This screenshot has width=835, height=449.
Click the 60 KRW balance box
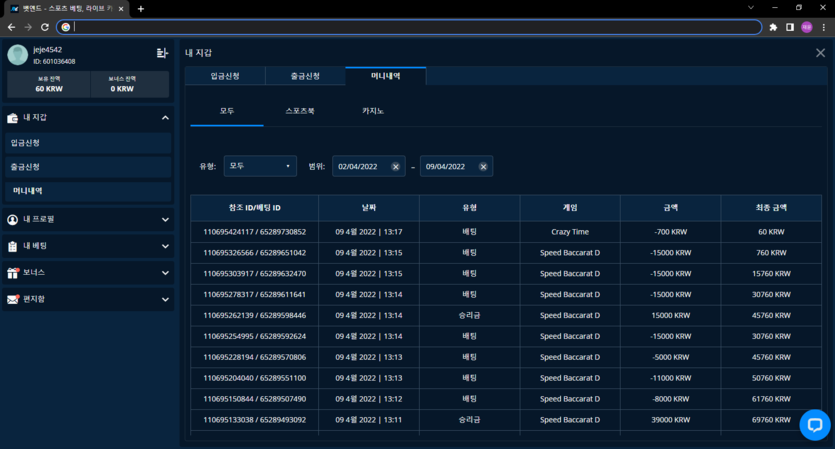pyautogui.click(x=49, y=84)
